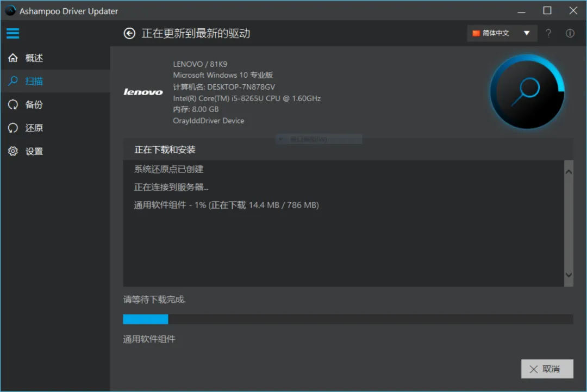The image size is (587, 392).
Task: Click the language dropdown arrow
Action: point(527,33)
